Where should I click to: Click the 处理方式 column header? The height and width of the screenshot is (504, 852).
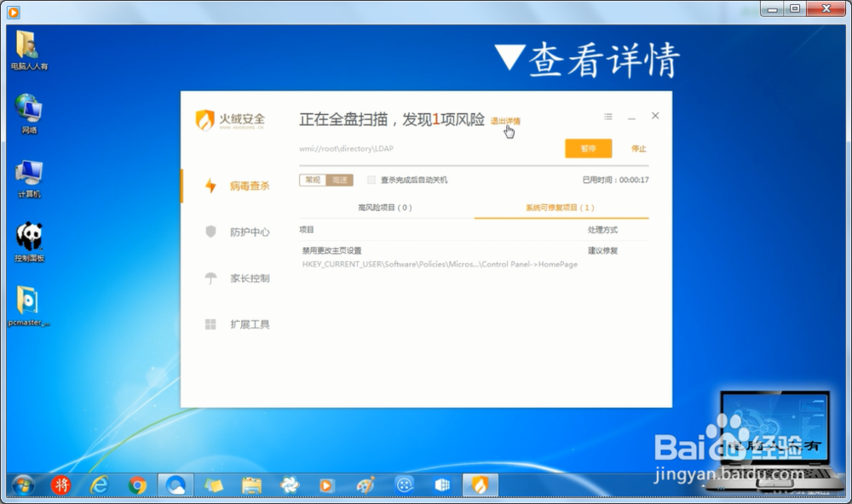tap(602, 230)
